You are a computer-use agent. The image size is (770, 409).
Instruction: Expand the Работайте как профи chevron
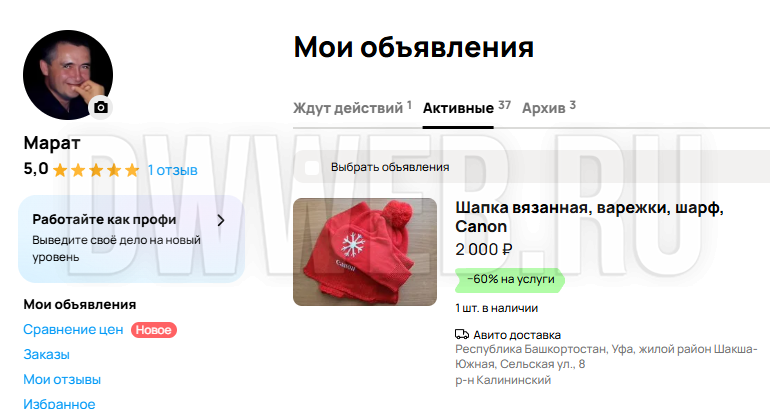pos(221,220)
